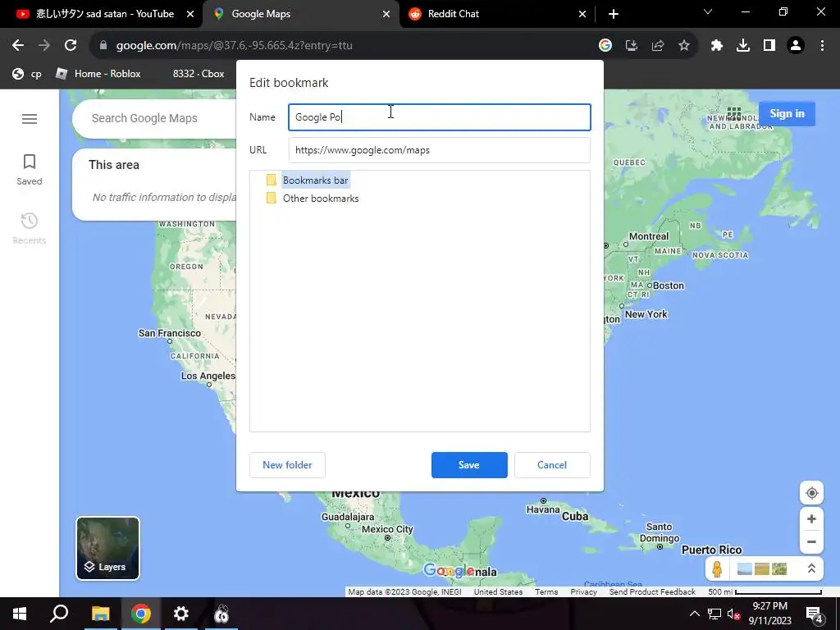Toggle the Chrome side panel icon

click(769, 46)
